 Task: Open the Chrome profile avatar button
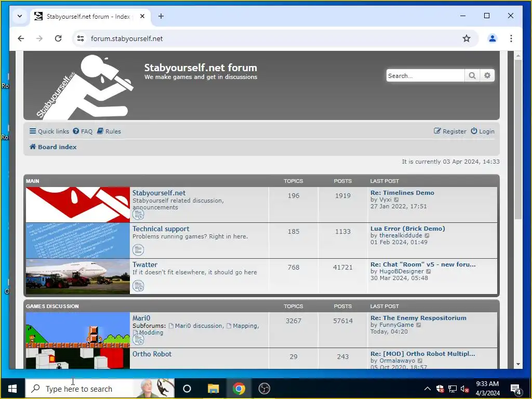(493, 38)
